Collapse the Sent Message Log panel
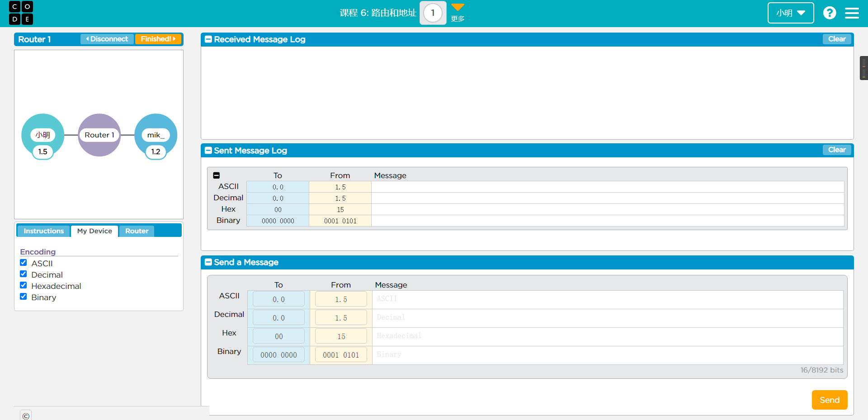 pyautogui.click(x=208, y=151)
